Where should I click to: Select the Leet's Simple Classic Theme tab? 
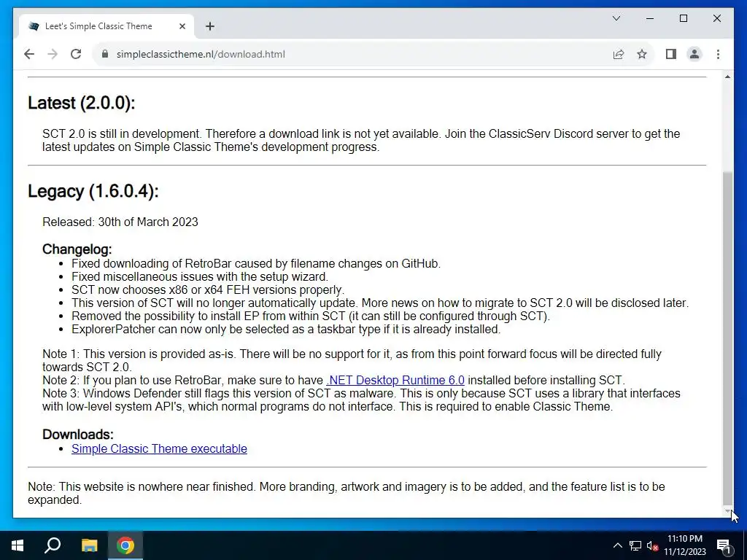(107, 26)
